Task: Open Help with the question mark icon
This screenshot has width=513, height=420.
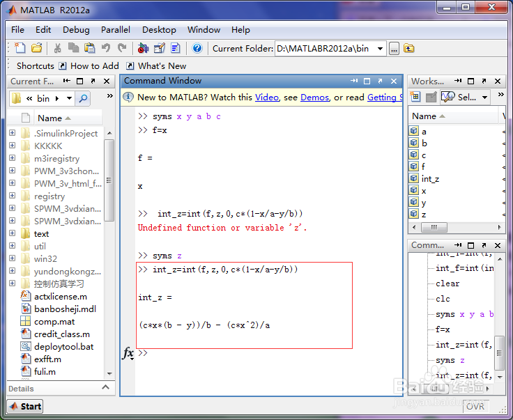Action: coord(197,48)
